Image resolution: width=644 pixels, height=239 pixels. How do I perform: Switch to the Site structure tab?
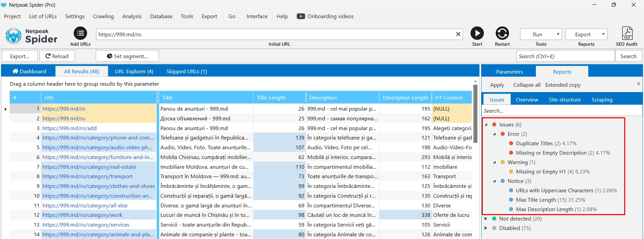click(564, 99)
